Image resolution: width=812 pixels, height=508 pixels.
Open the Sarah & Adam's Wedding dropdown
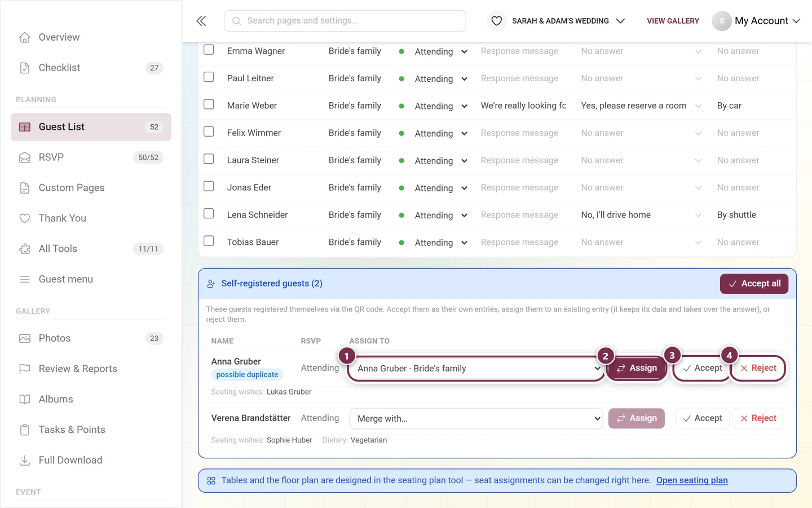pos(568,21)
